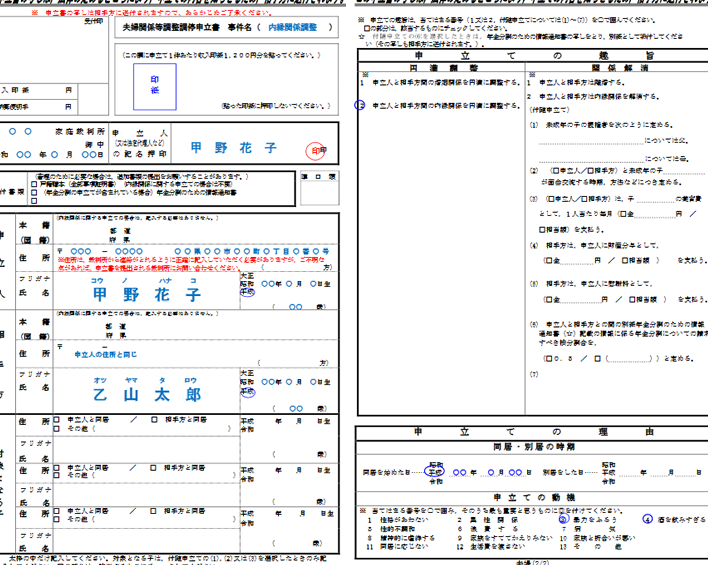Click the 関係解消 column header

click(620, 68)
